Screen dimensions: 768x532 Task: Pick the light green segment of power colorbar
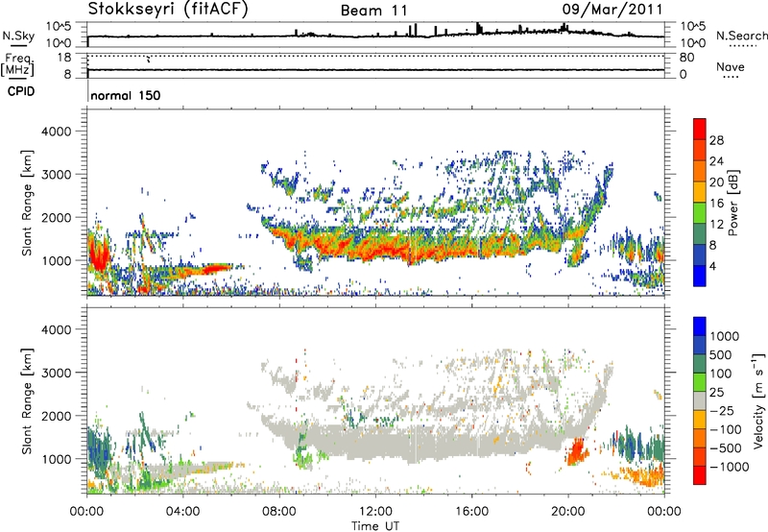point(700,213)
